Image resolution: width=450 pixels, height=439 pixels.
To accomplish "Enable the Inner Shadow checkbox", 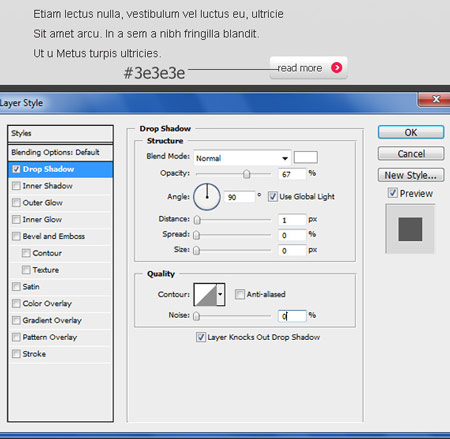I will 16,186.
